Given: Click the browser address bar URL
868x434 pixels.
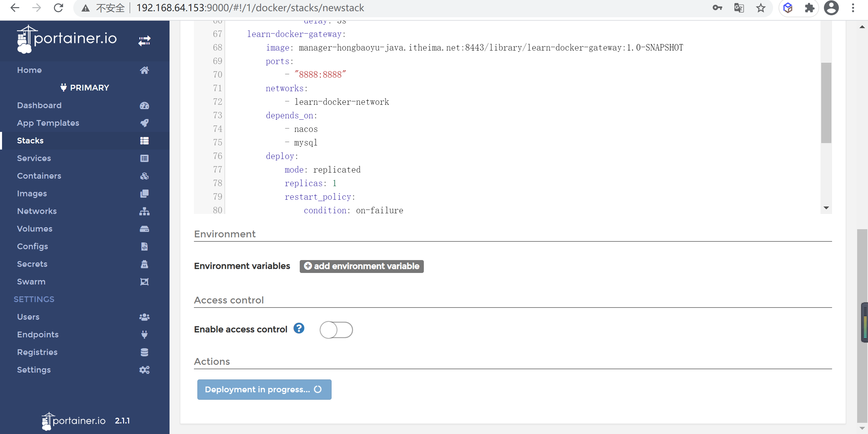Looking at the screenshot, I should point(250,8).
